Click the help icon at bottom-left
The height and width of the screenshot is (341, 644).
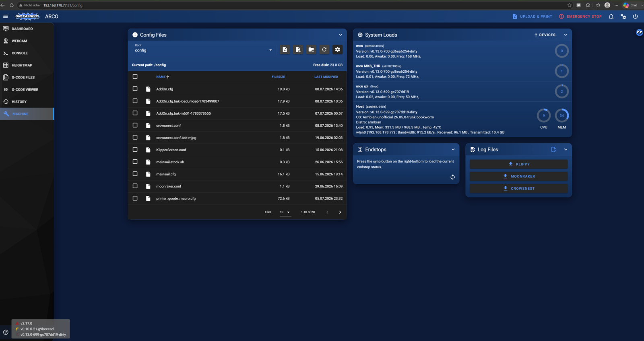coord(6,332)
